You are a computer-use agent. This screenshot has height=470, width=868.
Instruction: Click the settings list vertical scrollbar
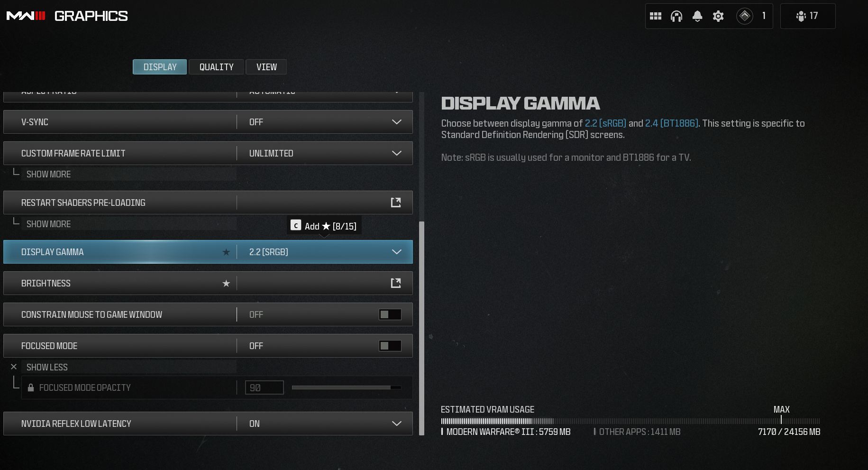coord(421,327)
